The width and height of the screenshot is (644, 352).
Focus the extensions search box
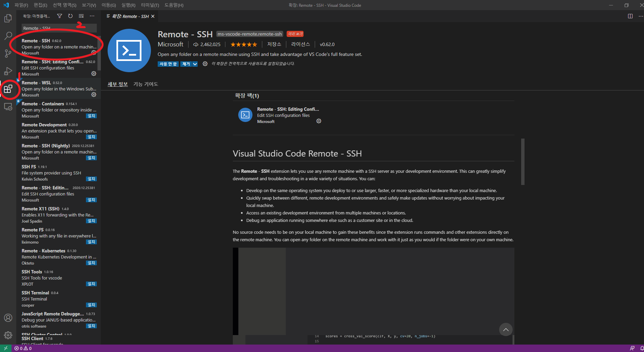pyautogui.click(x=59, y=28)
